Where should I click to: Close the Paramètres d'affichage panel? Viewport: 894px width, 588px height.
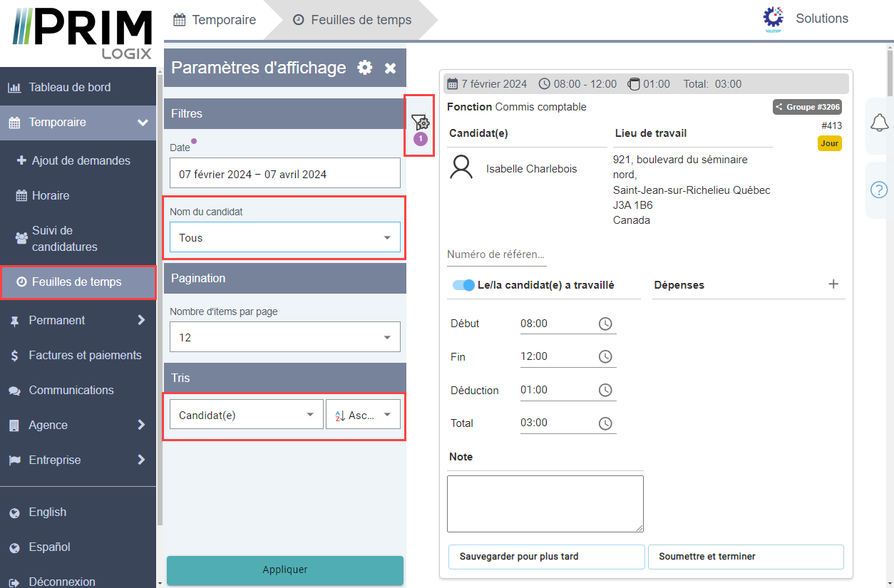click(x=391, y=68)
